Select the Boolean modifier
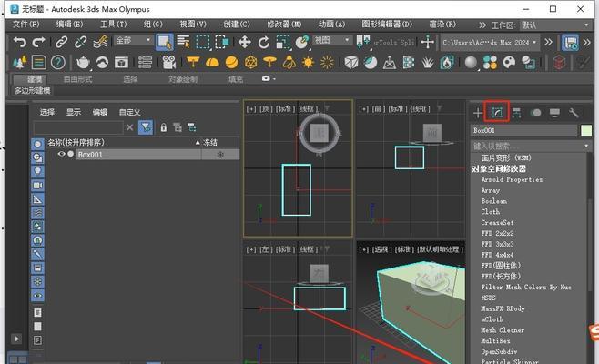The image size is (599, 364). [x=494, y=201]
